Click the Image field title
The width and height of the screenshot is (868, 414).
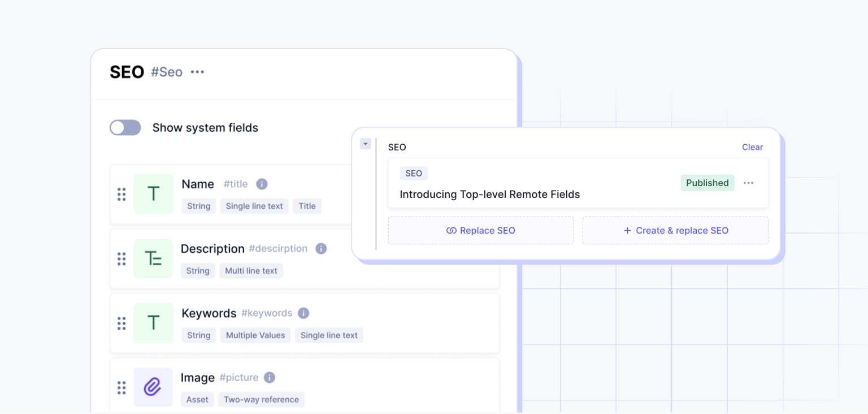point(198,377)
